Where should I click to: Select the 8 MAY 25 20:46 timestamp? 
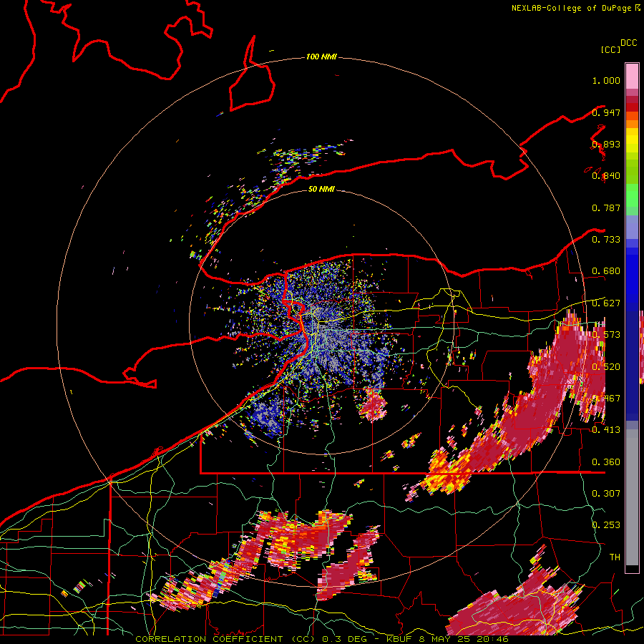point(464,639)
